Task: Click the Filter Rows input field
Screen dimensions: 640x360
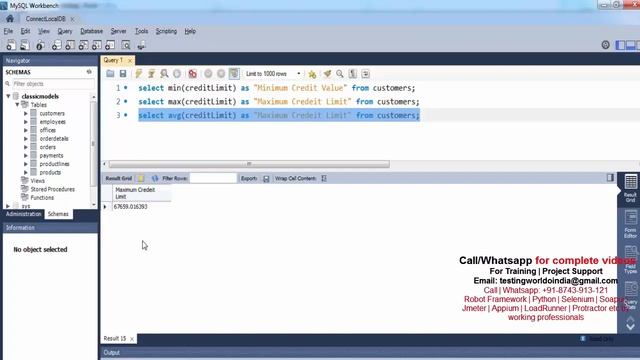Action: click(213, 178)
